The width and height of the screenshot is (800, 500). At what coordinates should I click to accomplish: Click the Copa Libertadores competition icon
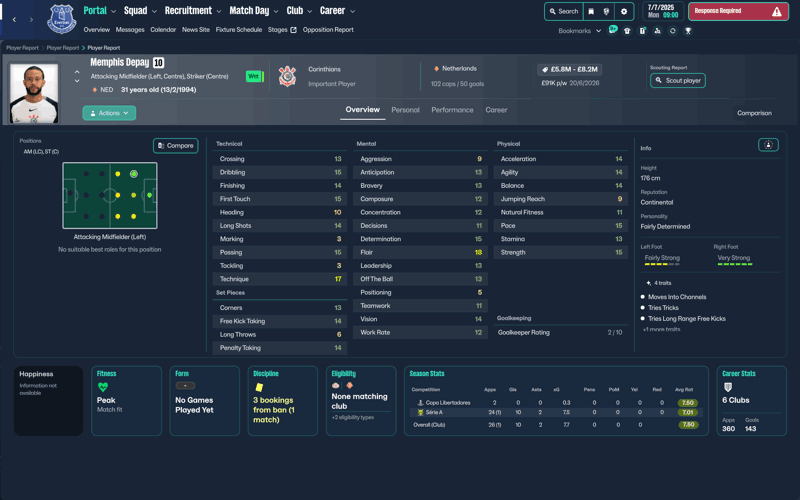[x=420, y=403]
